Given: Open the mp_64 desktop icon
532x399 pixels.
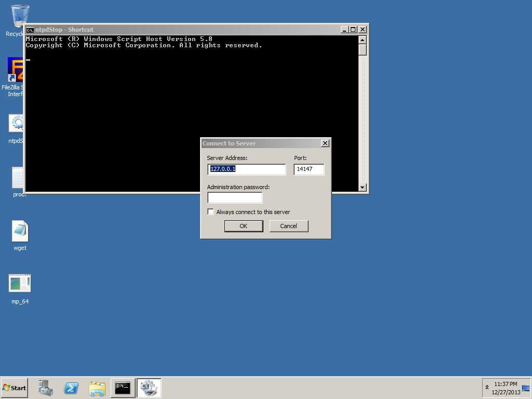Looking at the screenshot, I should tap(20, 283).
